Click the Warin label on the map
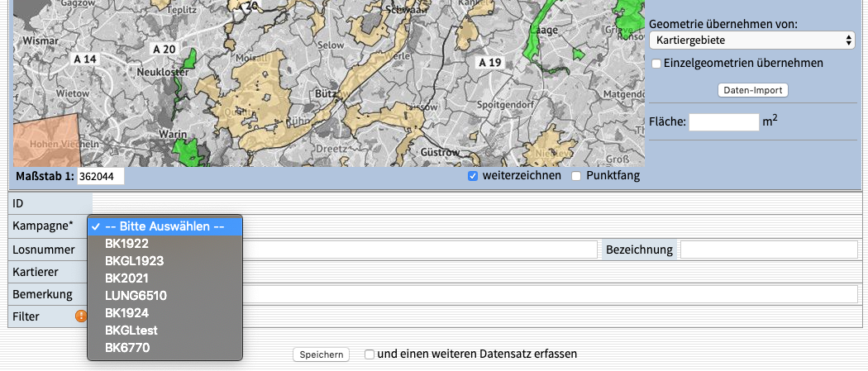Image resolution: width=868 pixels, height=371 pixels. click(172, 134)
